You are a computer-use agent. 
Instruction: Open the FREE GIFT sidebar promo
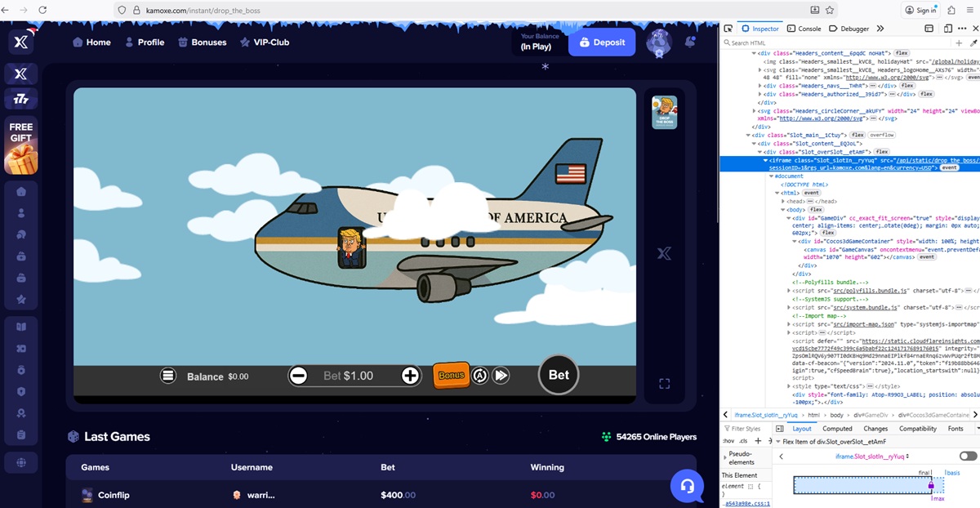pyautogui.click(x=21, y=147)
